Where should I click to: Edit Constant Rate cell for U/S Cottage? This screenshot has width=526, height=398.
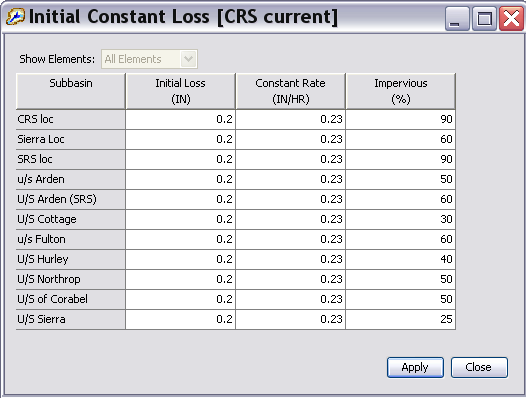(x=291, y=219)
